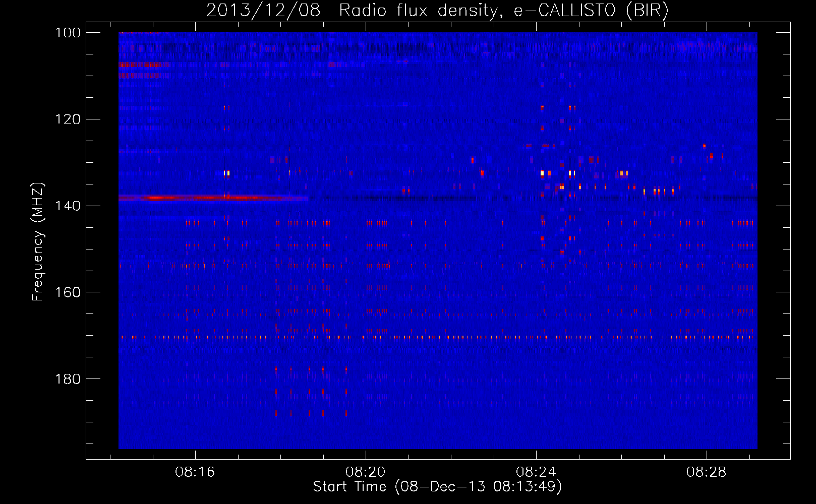Click the 08:16 time tick label

coord(195,472)
